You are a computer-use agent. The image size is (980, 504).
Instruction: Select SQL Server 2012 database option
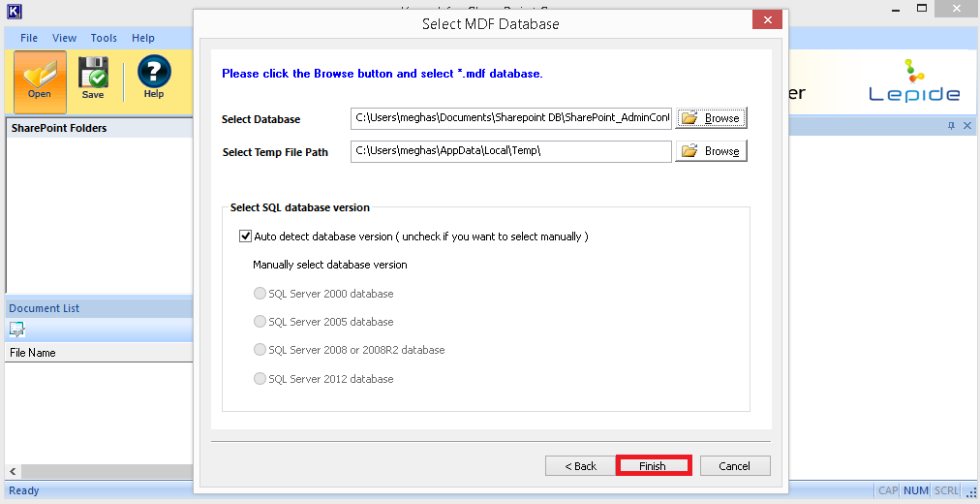tap(260, 378)
